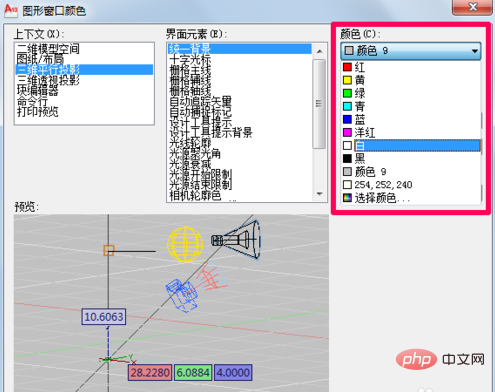Click the element list scroll-up arrow
Screen dimensions: 495x392
(x=319, y=51)
